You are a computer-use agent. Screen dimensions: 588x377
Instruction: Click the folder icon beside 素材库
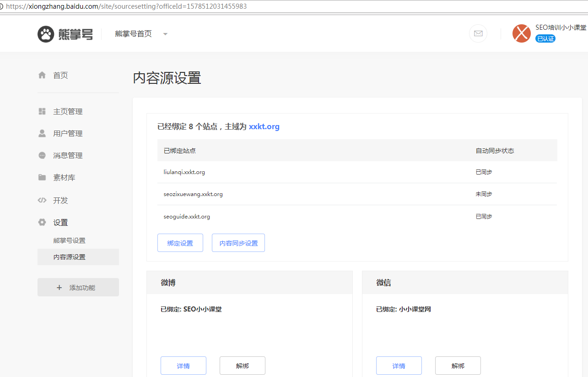pyautogui.click(x=42, y=177)
